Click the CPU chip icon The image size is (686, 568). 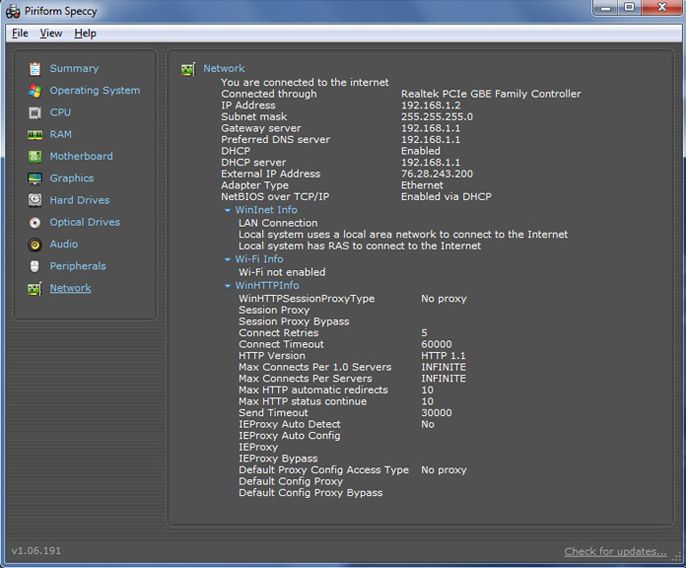pos(35,113)
